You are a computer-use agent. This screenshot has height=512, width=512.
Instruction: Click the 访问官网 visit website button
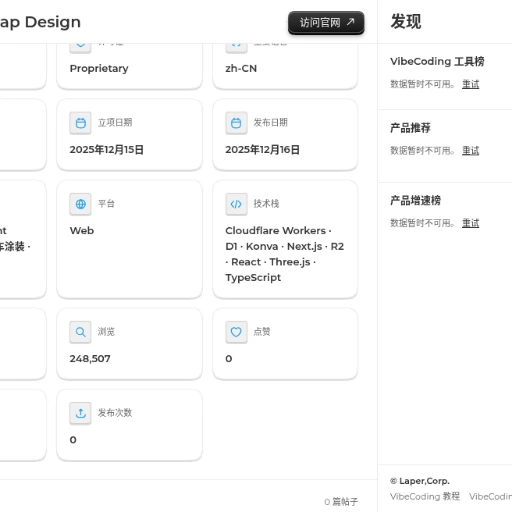(x=326, y=23)
